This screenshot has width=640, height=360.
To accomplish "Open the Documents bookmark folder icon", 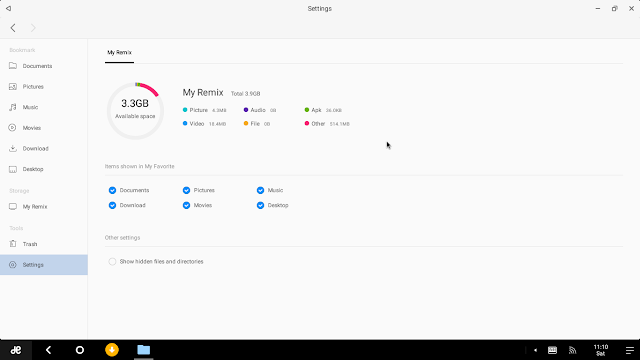I will [13, 66].
